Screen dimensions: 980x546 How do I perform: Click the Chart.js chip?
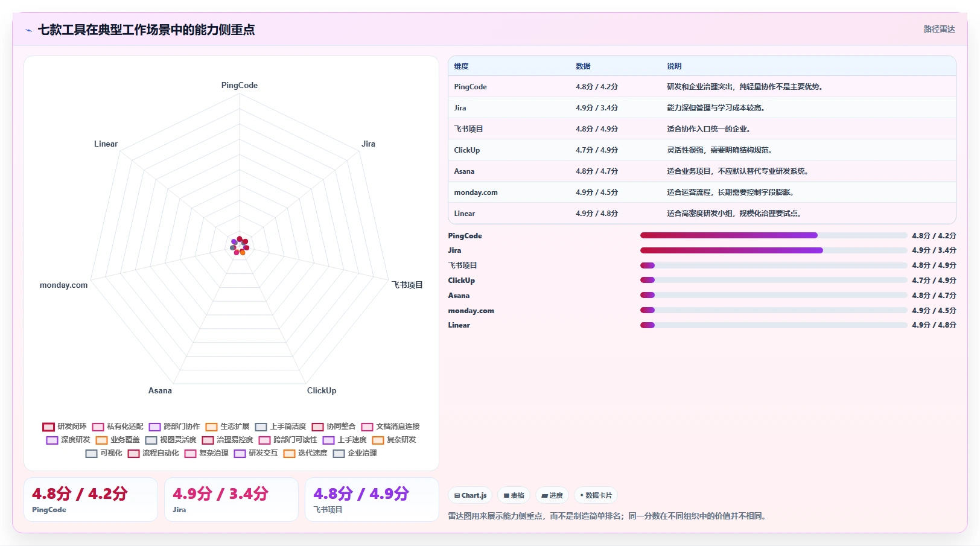(470, 495)
